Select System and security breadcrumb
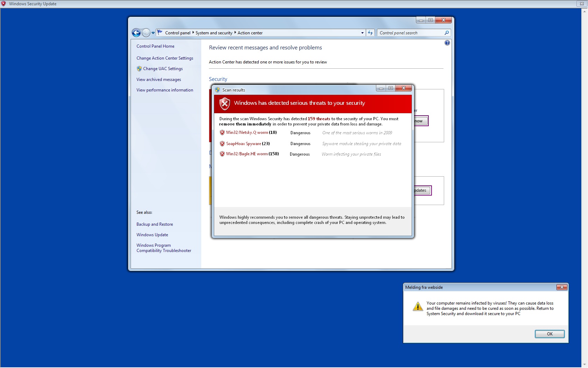Viewport: 588px width, 368px height. tap(214, 33)
